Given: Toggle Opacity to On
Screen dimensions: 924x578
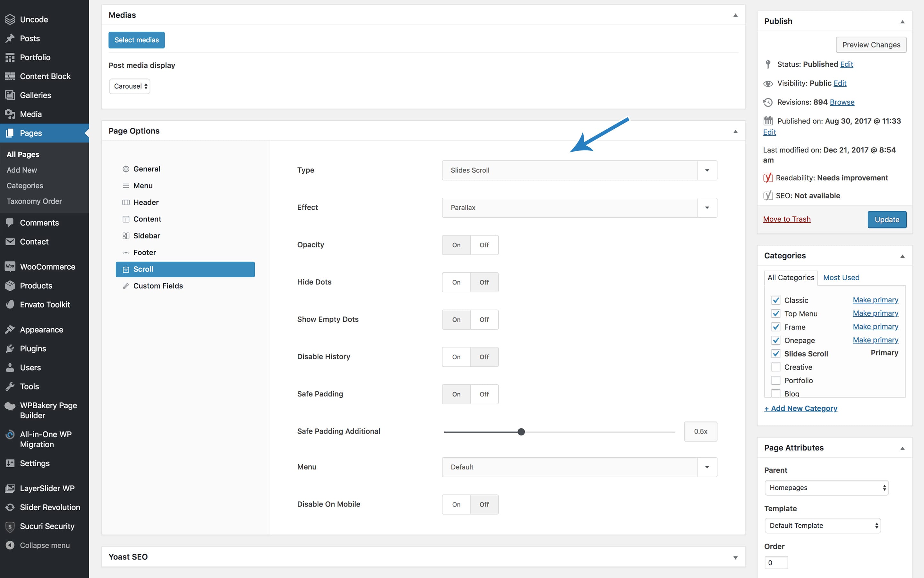Looking at the screenshot, I should [x=456, y=244].
